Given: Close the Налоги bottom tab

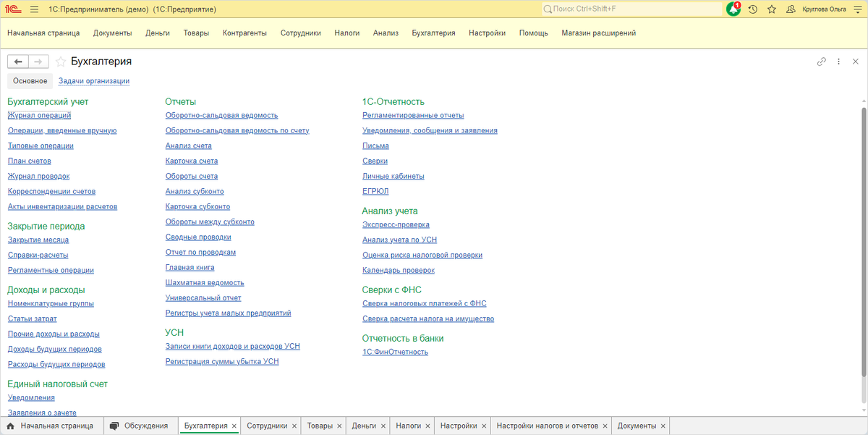Looking at the screenshot, I should pyautogui.click(x=428, y=426).
